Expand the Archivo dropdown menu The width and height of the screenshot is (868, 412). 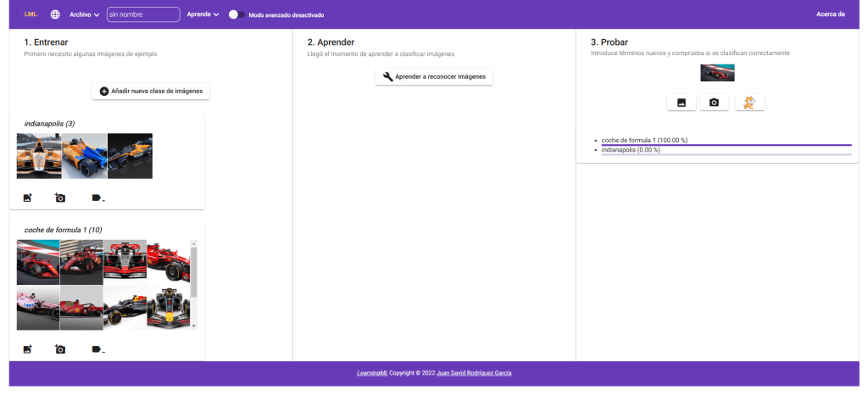coord(84,14)
